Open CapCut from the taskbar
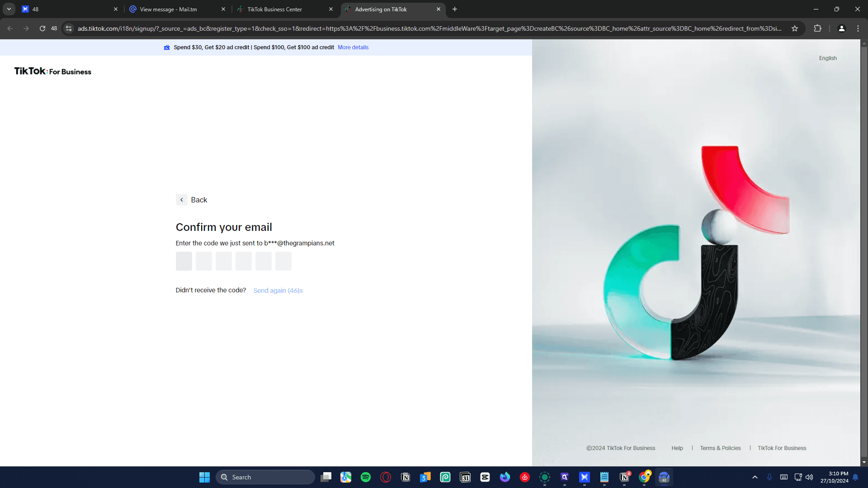Screen dimensions: 868x488 pos(485,477)
